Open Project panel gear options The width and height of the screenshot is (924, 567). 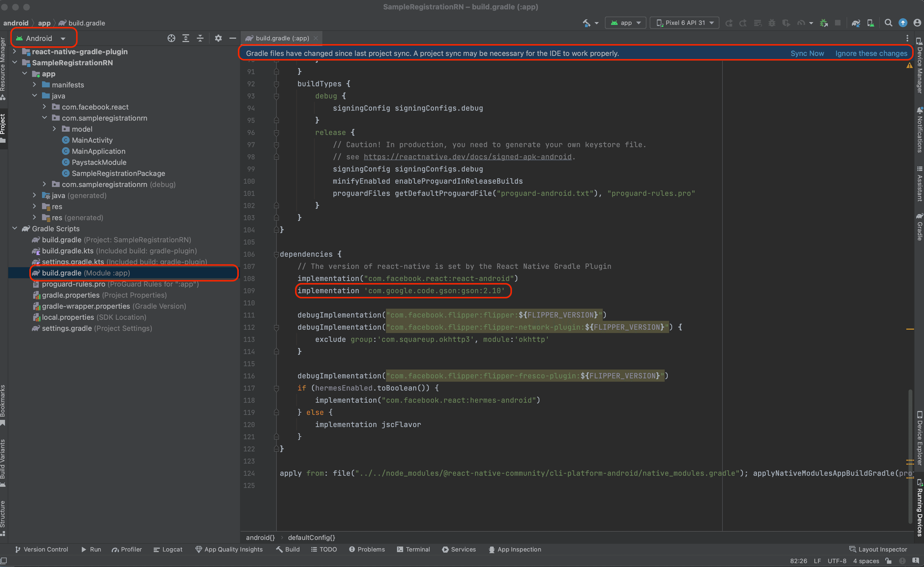(218, 38)
